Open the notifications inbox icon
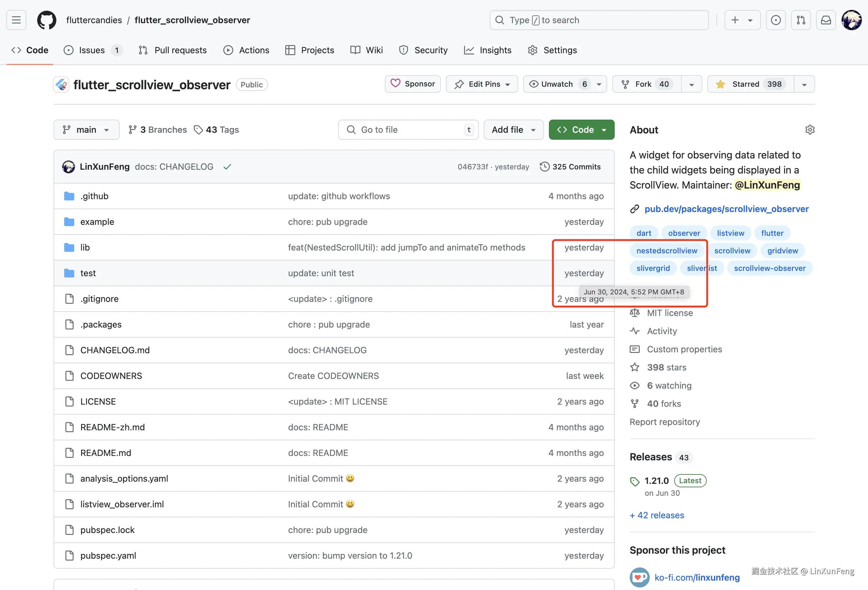 pyautogui.click(x=826, y=20)
